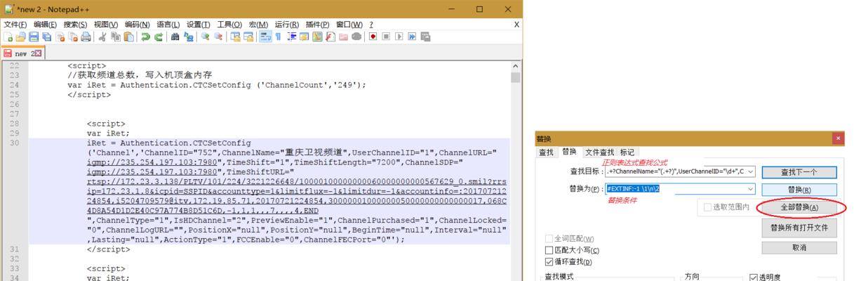Switch to the 标记 tab
The width and height of the screenshot is (868, 281).
pos(627,152)
